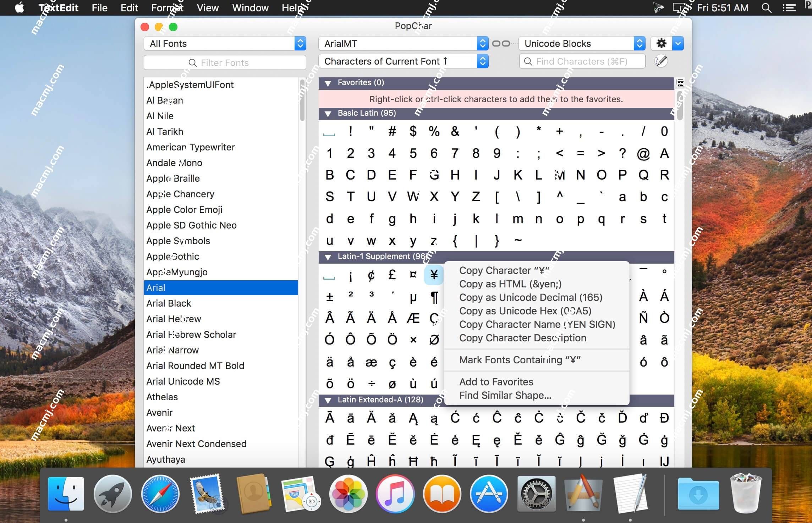Click the magnifying glass Find Characters icon
Screen dimensions: 812x523
point(528,62)
